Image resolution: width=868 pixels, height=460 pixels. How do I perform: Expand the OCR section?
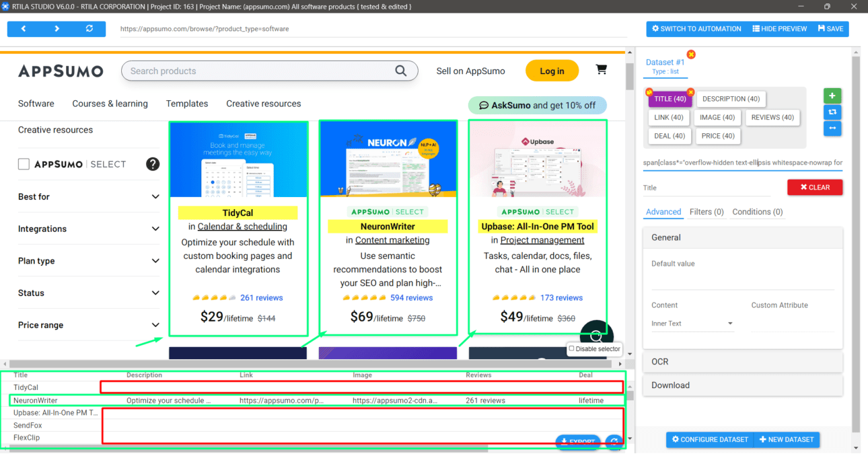[x=743, y=362]
